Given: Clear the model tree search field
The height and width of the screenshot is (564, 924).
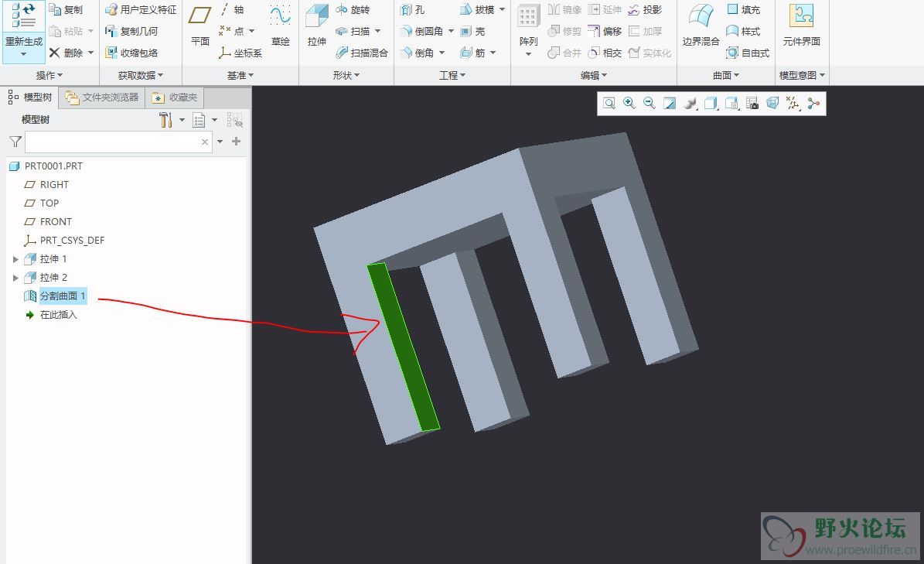Looking at the screenshot, I should (204, 142).
